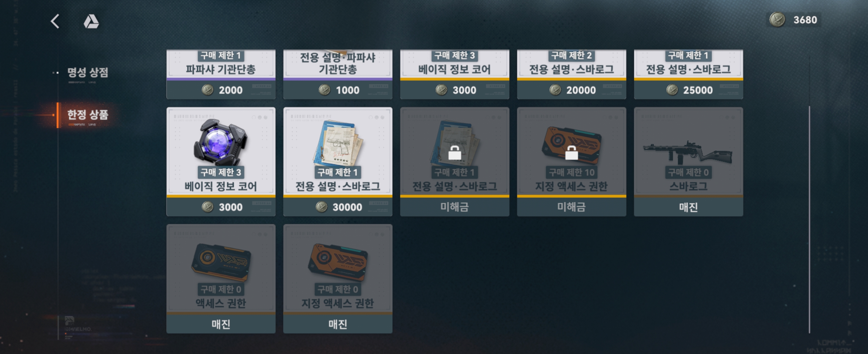The width and height of the screenshot is (868, 354).
Task: Select the 한정 상품 tab
Action: (88, 115)
